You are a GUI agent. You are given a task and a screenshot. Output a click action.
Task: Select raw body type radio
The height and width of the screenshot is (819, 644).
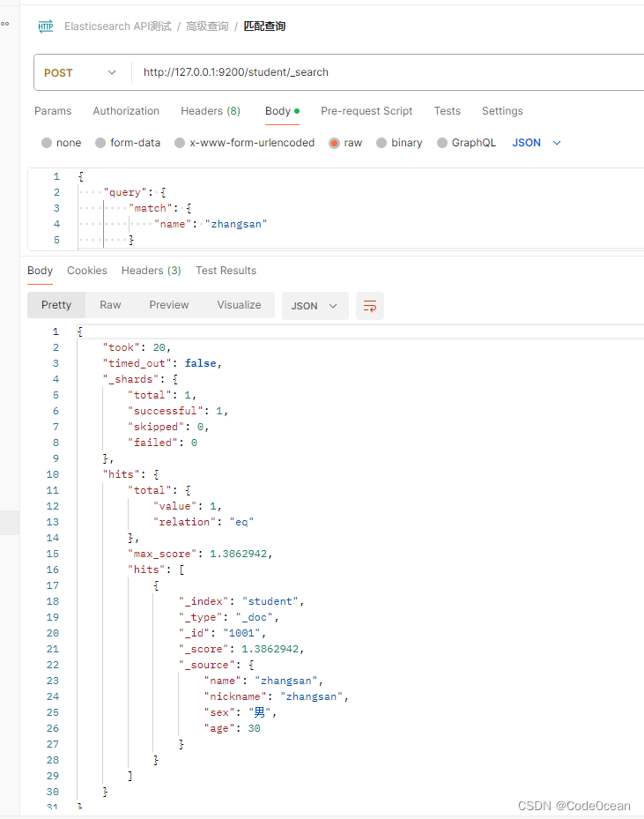pyautogui.click(x=334, y=143)
